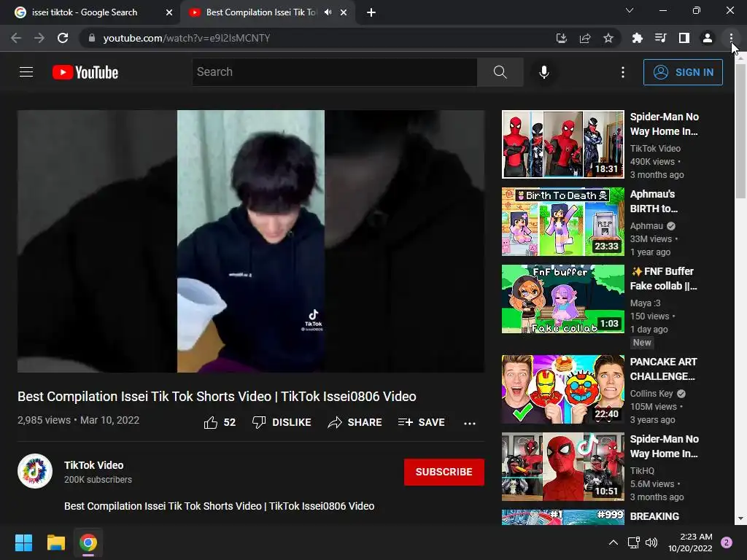Image resolution: width=747 pixels, height=560 pixels.
Task: Open the PANCAKE ART CHALLENGE thumbnail
Action: click(562, 389)
